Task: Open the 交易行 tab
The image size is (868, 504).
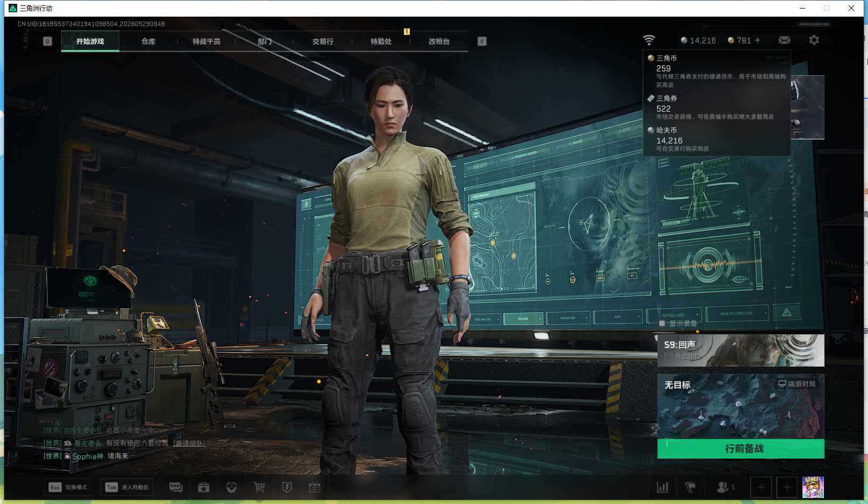Action: (x=322, y=41)
